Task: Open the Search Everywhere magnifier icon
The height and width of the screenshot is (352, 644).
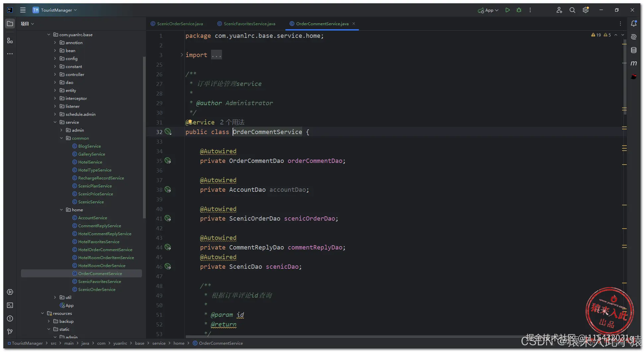Action: coord(572,10)
